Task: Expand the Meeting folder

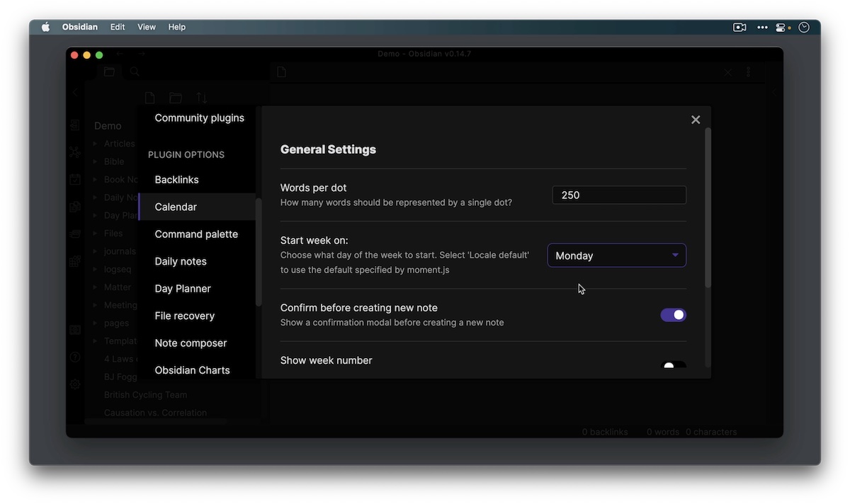Action: click(x=95, y=305)
